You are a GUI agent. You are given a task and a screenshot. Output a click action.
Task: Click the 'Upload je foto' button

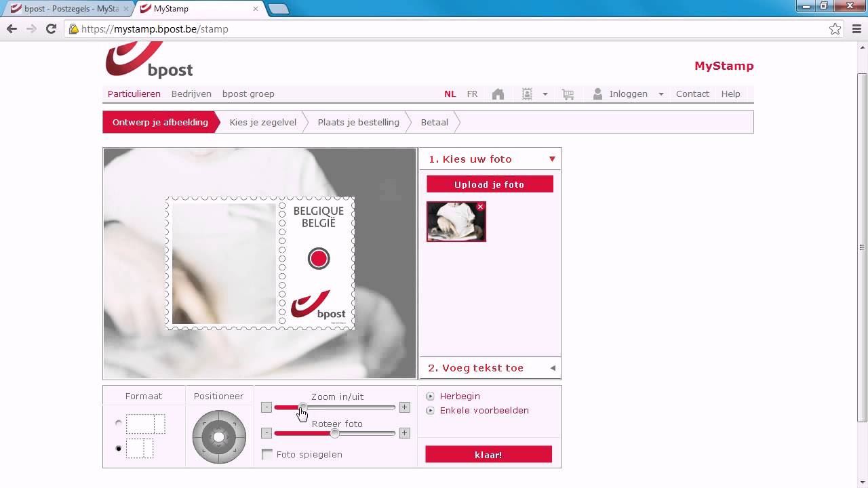coord(490,184)
